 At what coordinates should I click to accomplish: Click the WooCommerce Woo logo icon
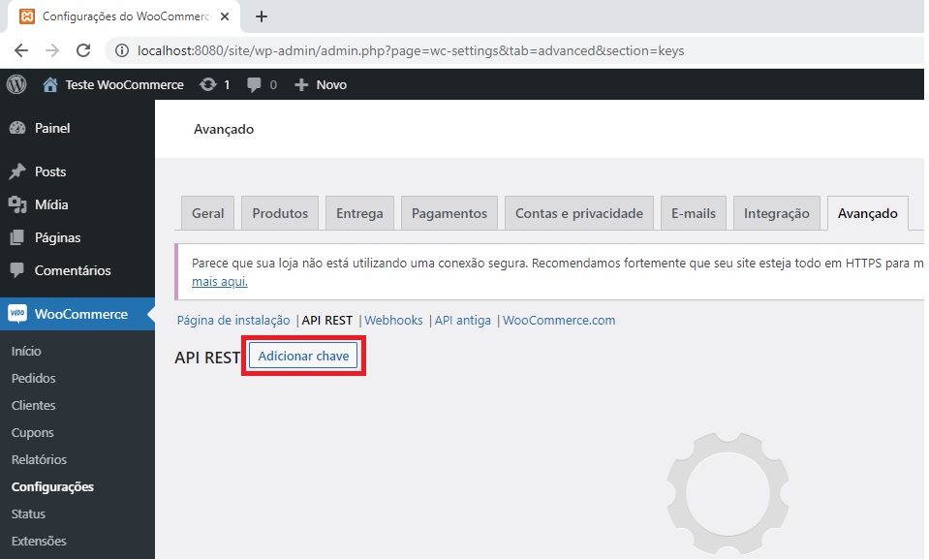pyautogui.click(x=17, y=314)
